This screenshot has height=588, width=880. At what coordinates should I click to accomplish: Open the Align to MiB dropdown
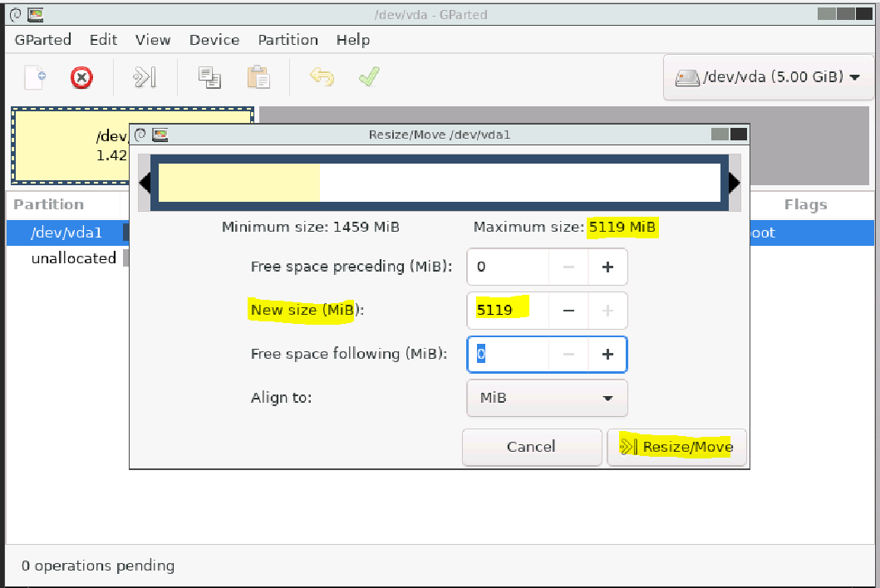[547, 398]
